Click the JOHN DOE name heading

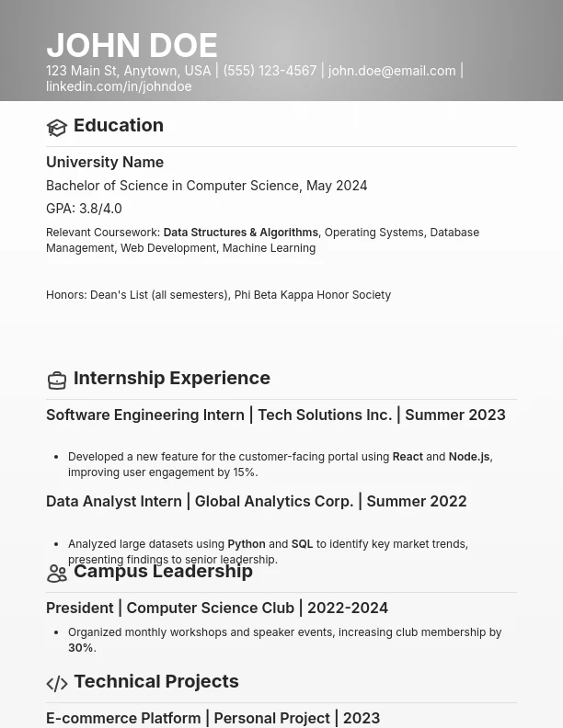132,45
